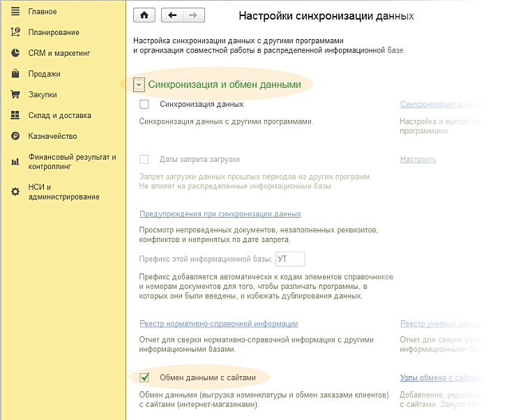Screen dimensions: 532x420
Task: Open the Финансовый результат и контроллинг section
Action: [72, 162]
